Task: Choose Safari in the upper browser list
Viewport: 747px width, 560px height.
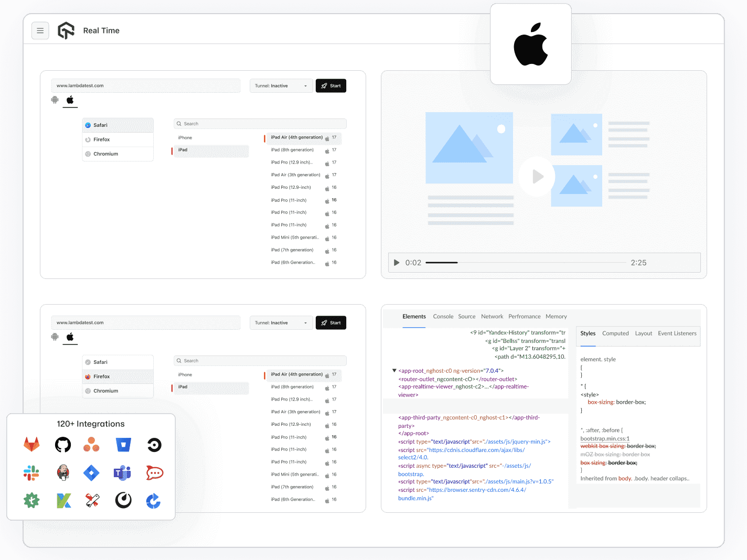Action: tap(118, 125)
